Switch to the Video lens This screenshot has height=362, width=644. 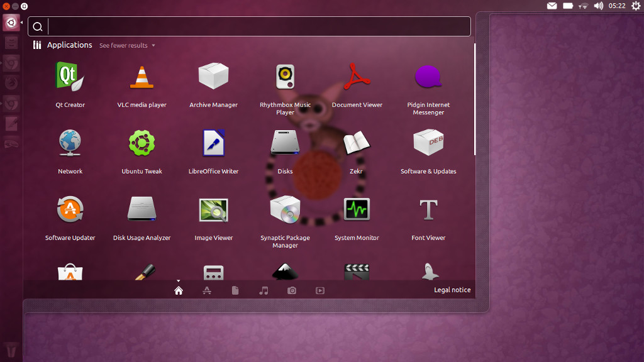coord(320,290)
